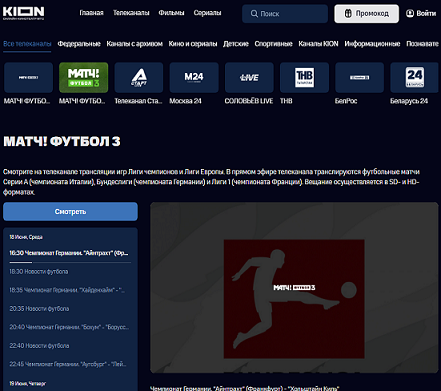Select the 16:30 Чемпионат Германии Айнтрахт program
The width and height of the screenshot is (441, 391).
pos(69,253)
